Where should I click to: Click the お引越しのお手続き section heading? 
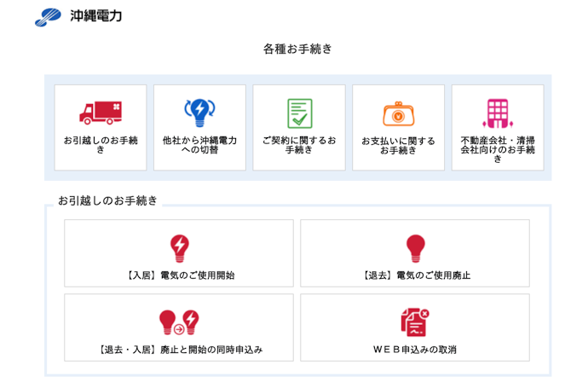(107, 200)
